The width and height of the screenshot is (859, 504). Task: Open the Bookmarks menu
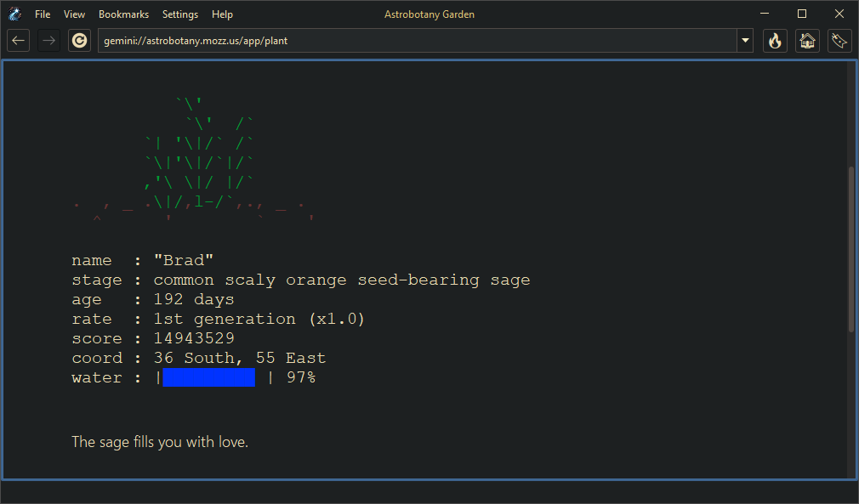[123, 14]
